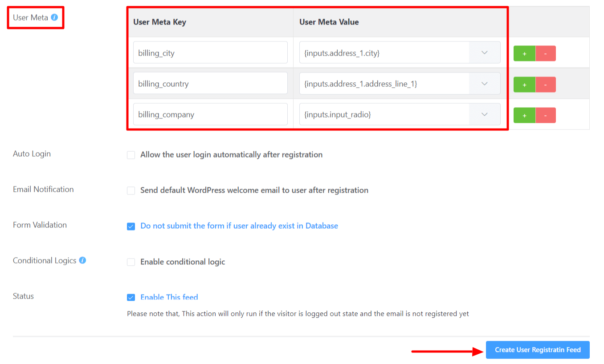The height and width of the screenshot is (364, 604).
Task: Click the User Meta info icon
Action: tap(54, 17)
